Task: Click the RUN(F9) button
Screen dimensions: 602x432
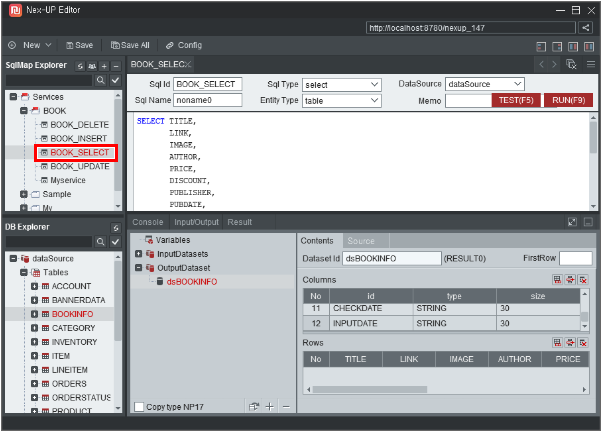Action: pyautogui.click(x=569, y=100)
